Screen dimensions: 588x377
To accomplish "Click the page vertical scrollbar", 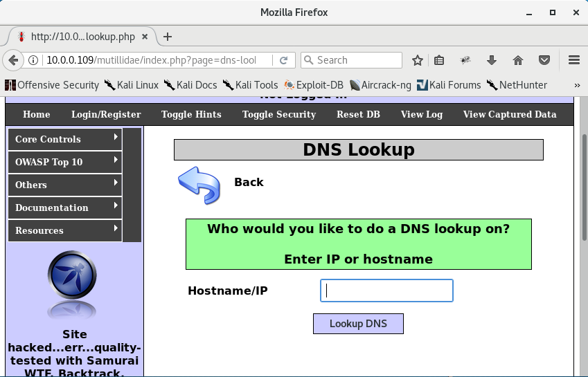I will click(x=584, y=187).
